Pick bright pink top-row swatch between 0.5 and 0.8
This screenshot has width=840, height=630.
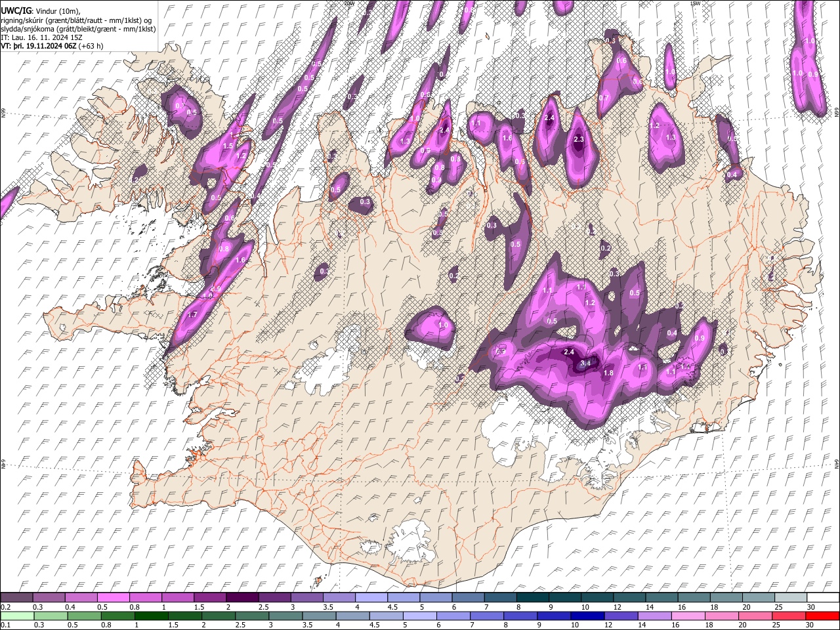(113, 597)
